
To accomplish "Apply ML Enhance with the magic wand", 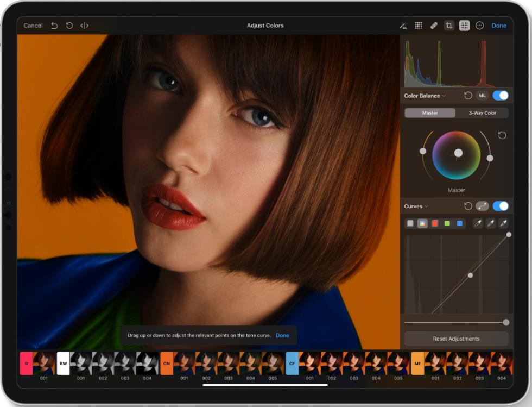I will (x=403, y=26).
